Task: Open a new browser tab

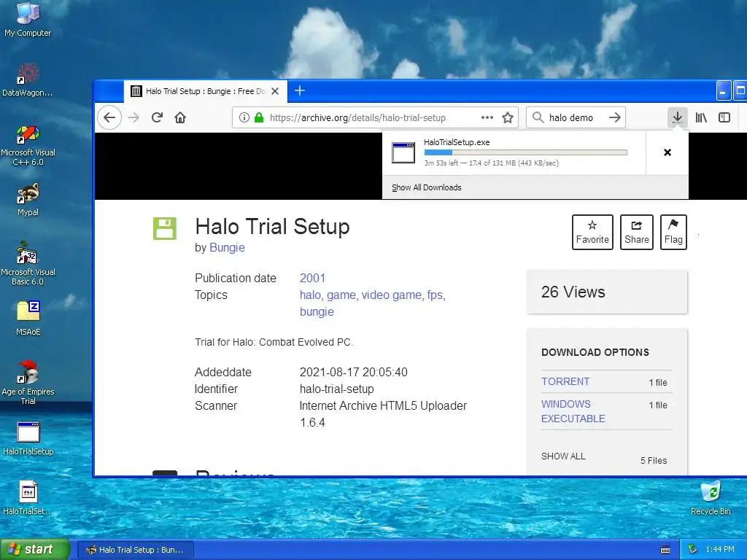Action: click(300, 90)
